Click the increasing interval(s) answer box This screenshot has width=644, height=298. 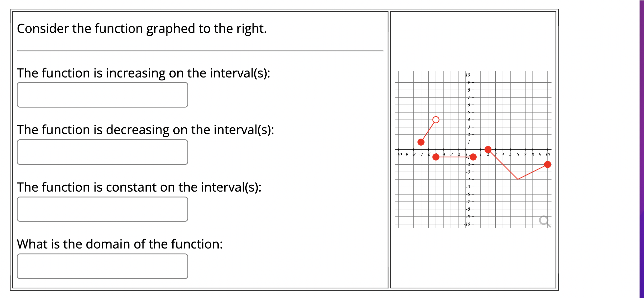(102, 95)
